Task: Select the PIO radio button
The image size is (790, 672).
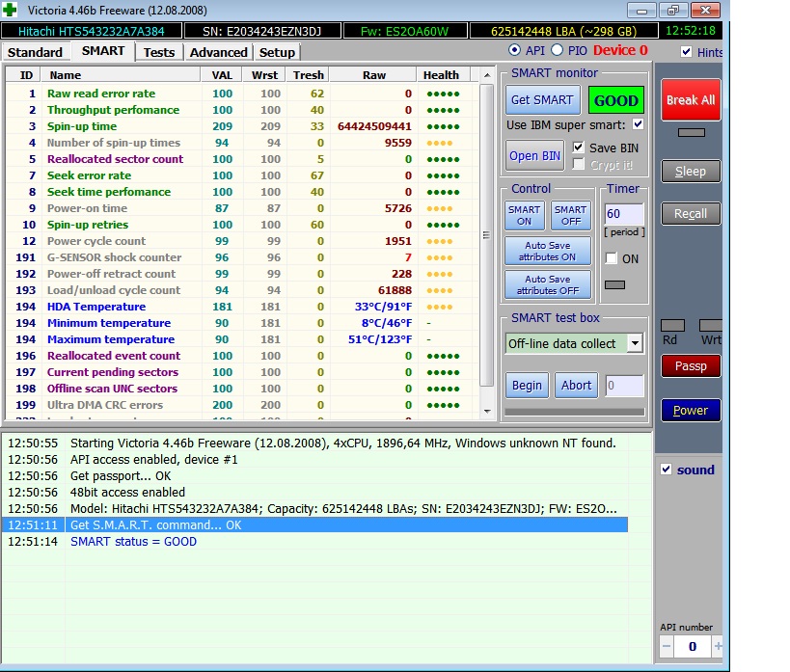Action: click(558, 50)
